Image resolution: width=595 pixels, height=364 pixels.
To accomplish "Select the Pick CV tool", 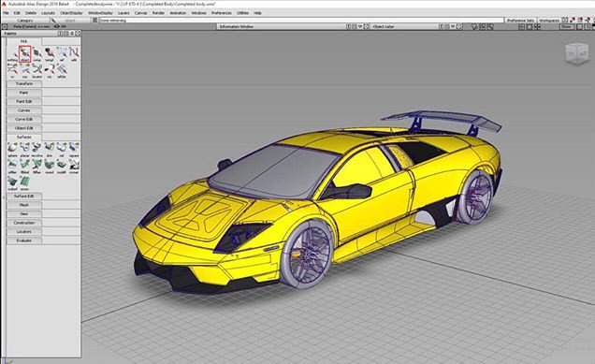I will point(12,70).
